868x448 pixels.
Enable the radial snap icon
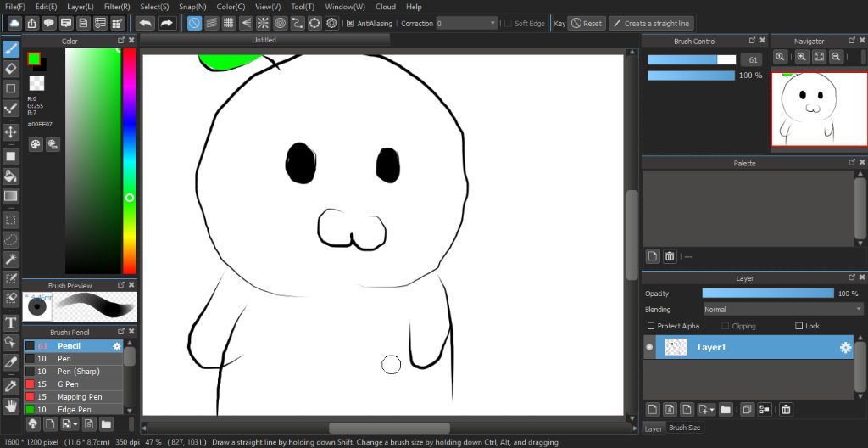click(x=263, y=23)
